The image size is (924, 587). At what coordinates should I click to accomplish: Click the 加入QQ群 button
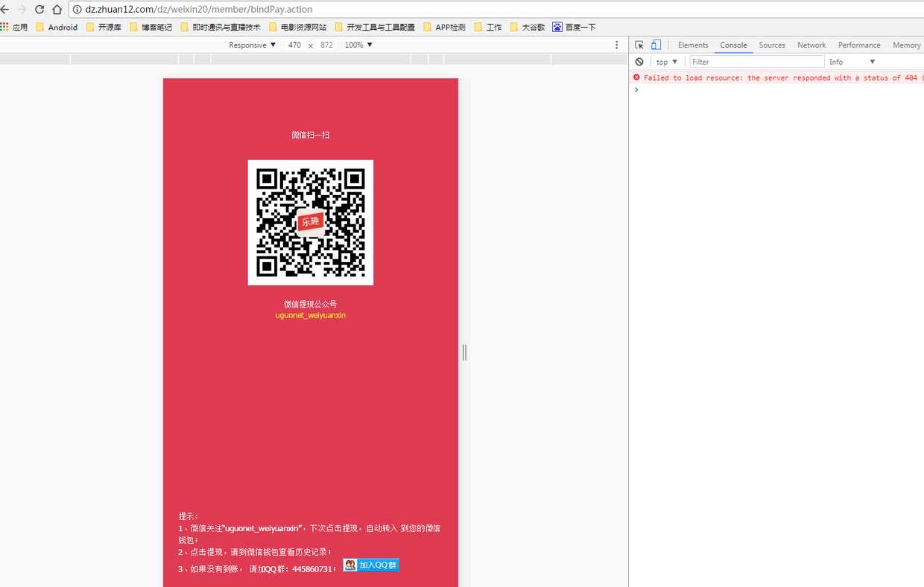[x=371, y=565]
